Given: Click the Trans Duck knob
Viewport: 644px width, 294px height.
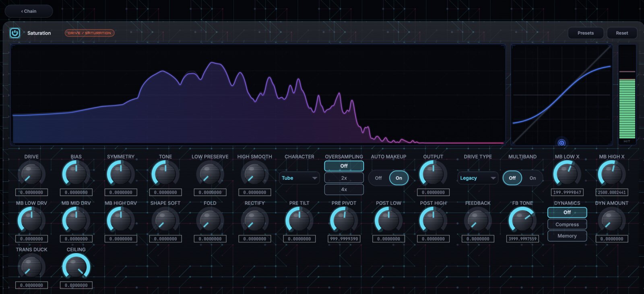Looking at the screenshot, I should coord(31,267).
